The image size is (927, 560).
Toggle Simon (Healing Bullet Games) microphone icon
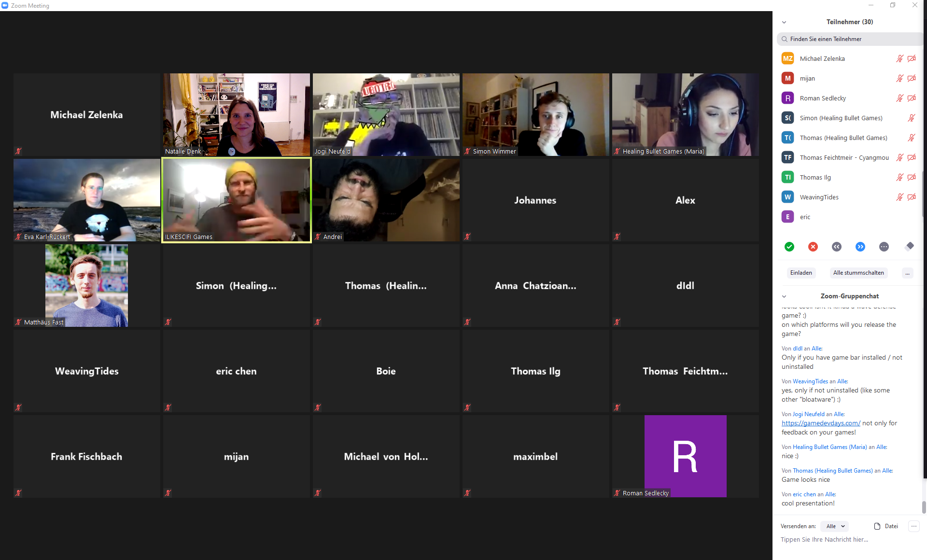click(x=911, y=118)
